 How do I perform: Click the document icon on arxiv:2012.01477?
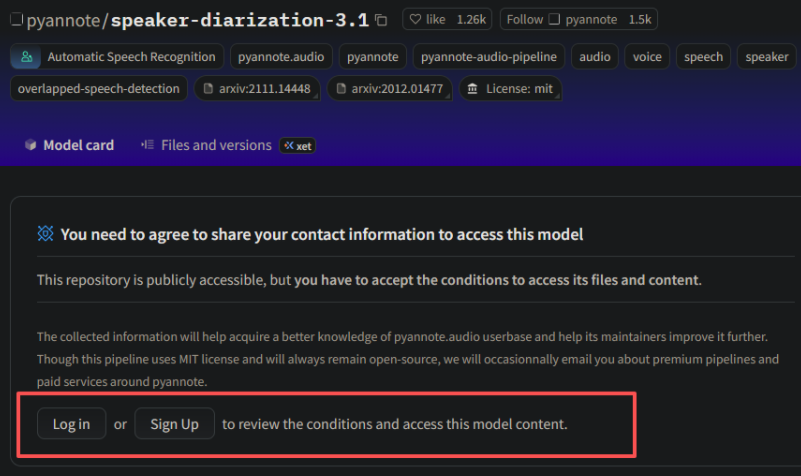point(341,88)
